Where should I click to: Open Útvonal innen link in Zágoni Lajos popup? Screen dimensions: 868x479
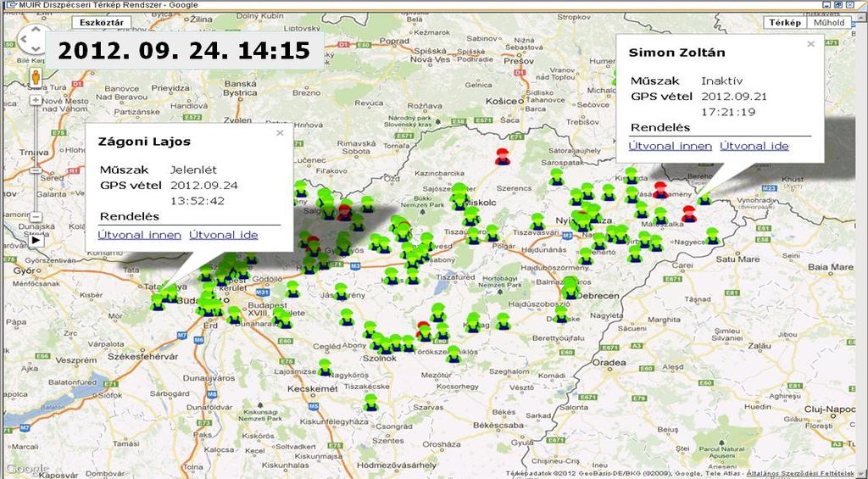pos(140,235)
